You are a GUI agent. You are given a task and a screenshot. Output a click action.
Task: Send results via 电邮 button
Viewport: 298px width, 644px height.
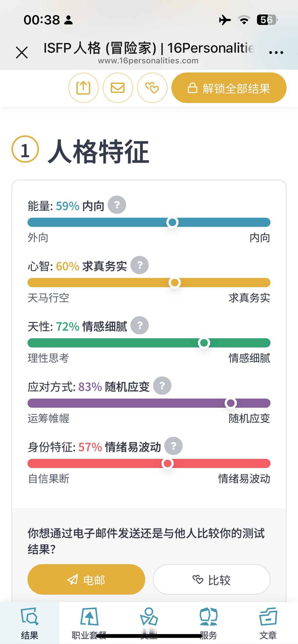tap(86, 580)
